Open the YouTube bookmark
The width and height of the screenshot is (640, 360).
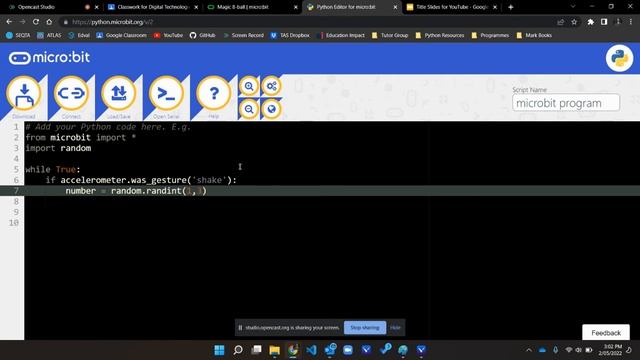168,36
